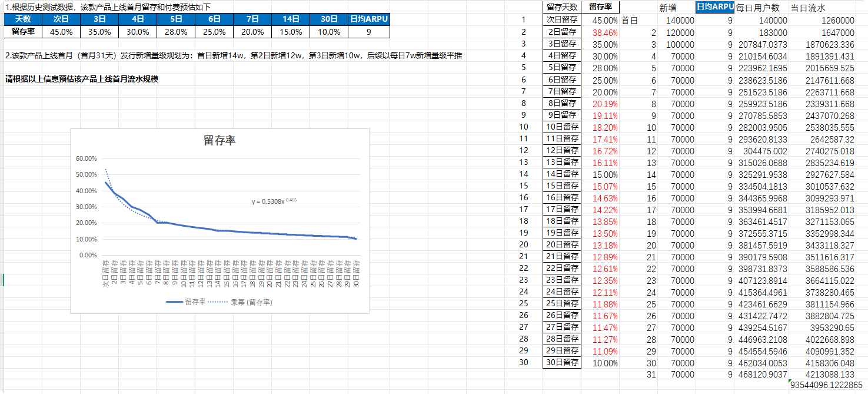Viewport: 868px width, 394px height.
Task: Click the 0.00% y-axis label on chart
Action: click(88, 256)
